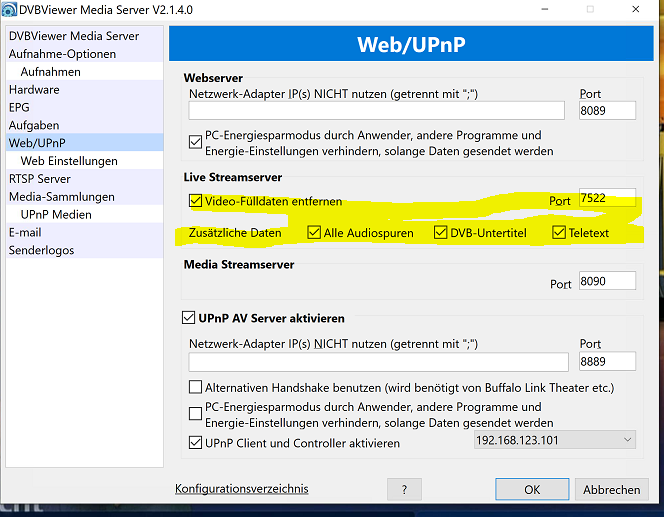This screenshot has height=517, width=664.
Task: Click the DVBViewer app icon in title bar
Action: 10,10
